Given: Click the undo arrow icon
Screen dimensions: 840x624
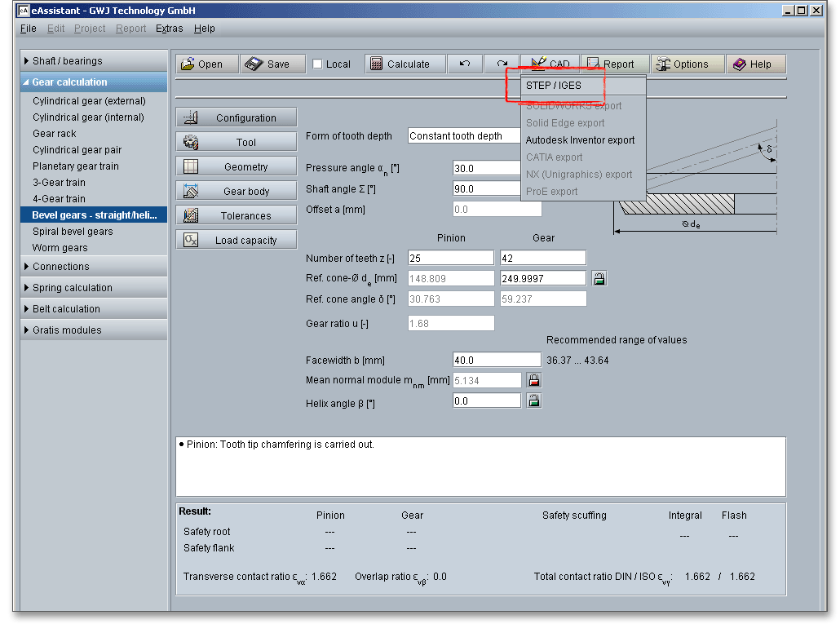Looking at the screenshot, I should point(465,64).
